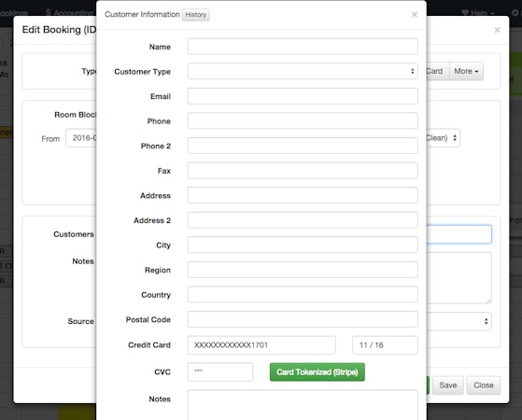The width and height of the screenshot is (522, 420).
Task: Click the Card button in Edit Booking
Action: click(438, 71)
